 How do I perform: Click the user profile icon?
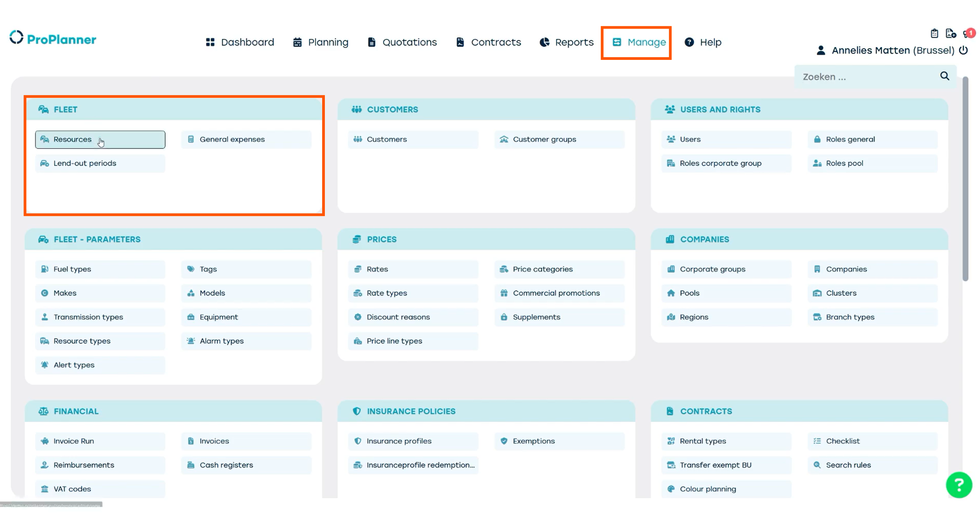[x=821, y=50]
